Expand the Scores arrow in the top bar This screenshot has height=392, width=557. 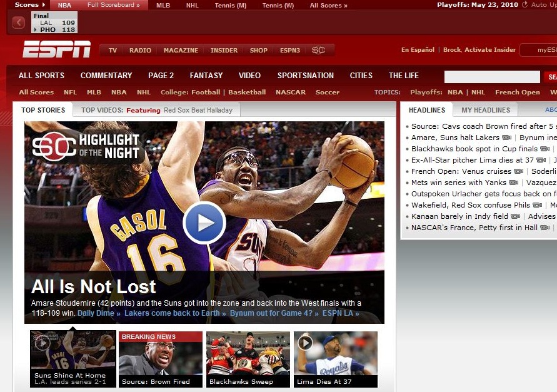44,5
